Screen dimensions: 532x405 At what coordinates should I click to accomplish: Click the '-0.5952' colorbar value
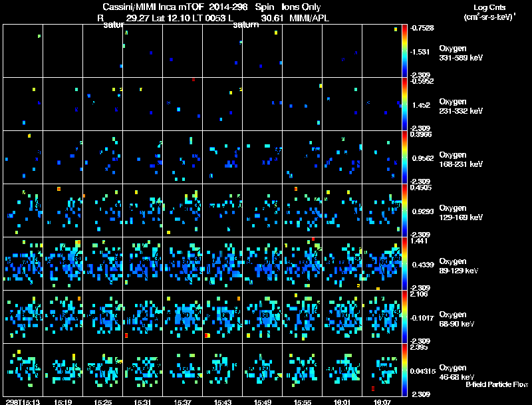pos(422,81)
